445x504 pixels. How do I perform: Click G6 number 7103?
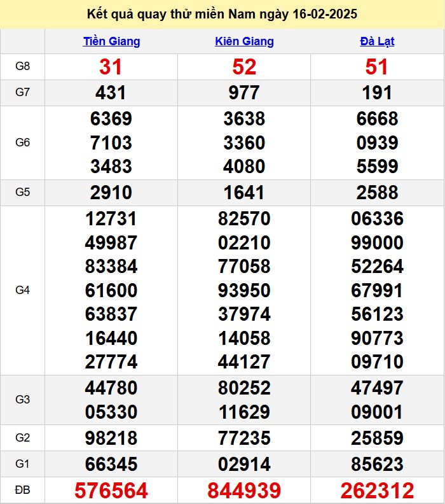point(111,143)
